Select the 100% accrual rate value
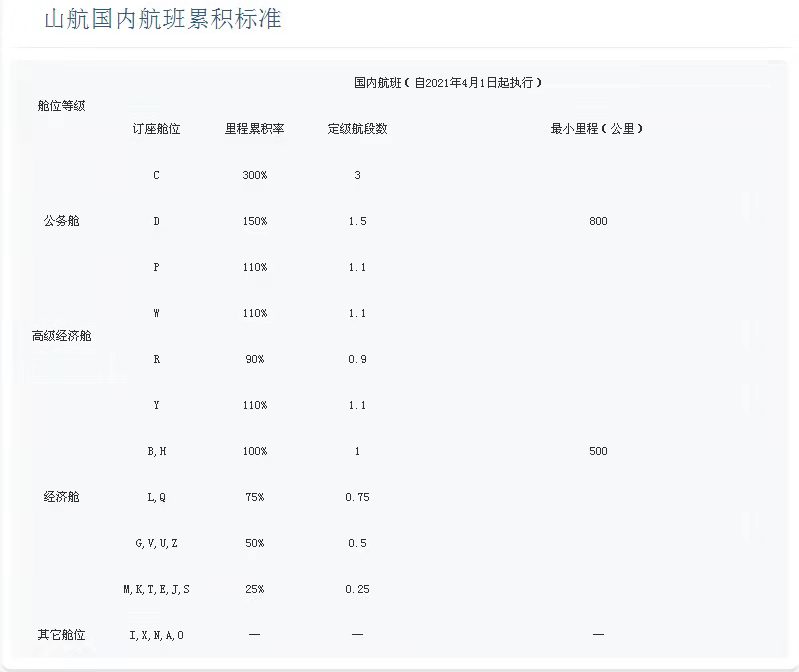This screenshot has height=672, width=799. pyautogui.click(x=255, y=451)
